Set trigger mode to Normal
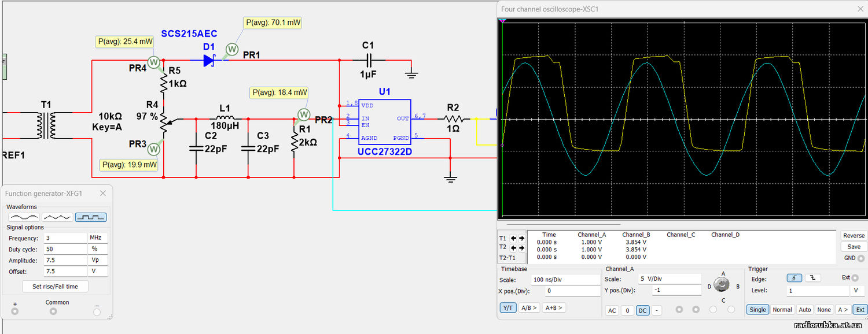The height and width of the screenshot is (334, 868). click(x=782, y=310)
